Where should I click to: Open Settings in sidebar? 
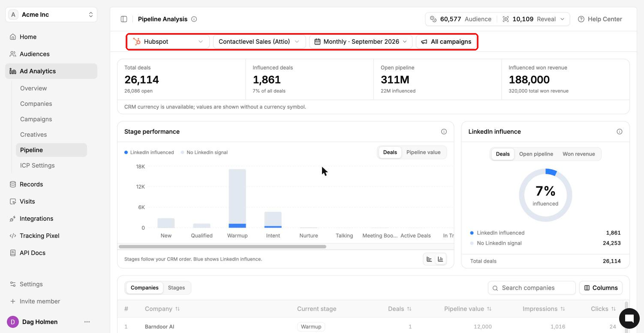point(51,284)
